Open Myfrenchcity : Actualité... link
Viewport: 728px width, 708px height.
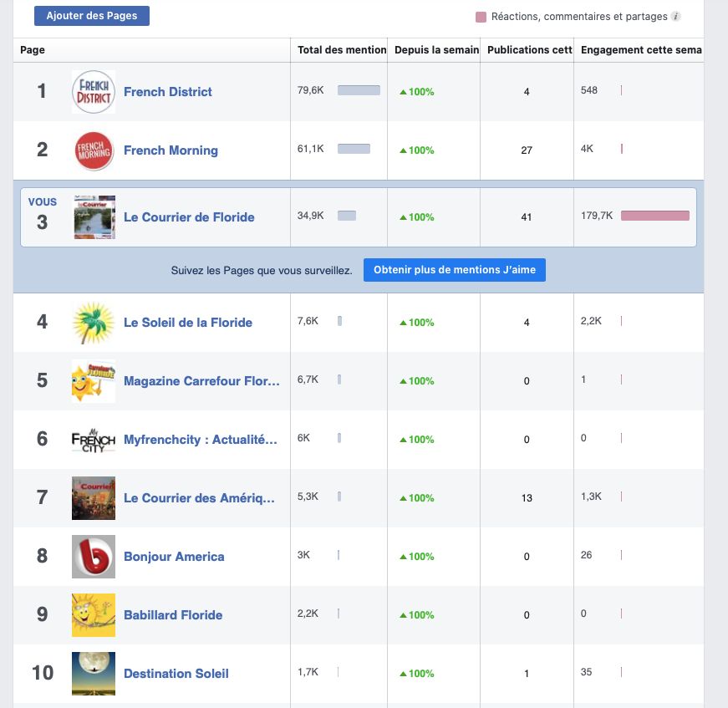click(x=201, y=440)
